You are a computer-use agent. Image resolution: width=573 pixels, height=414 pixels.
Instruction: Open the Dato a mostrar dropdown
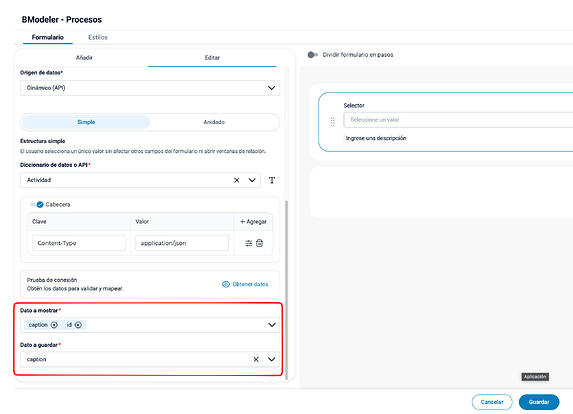(272, 325)
